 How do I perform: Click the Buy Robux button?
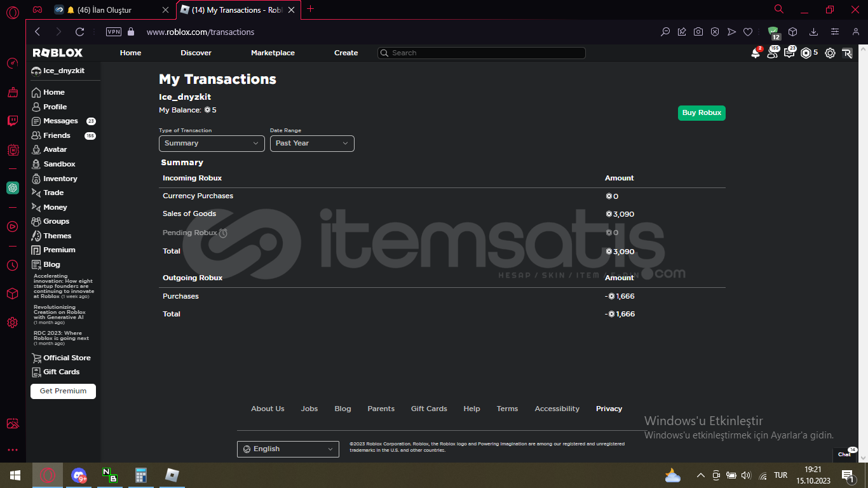(702, 113)
